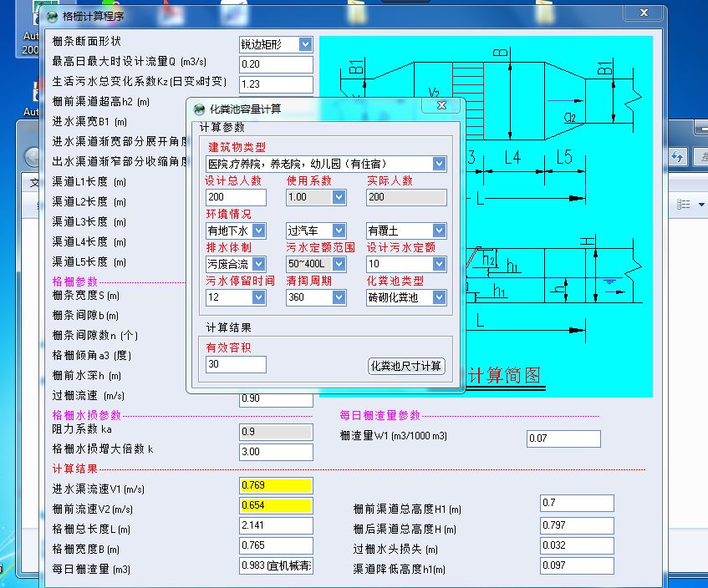This screenshot has width=708, height=588.
Task: Click the 化粪池尺寸计算 button
Action: click(x=406, y=366)
